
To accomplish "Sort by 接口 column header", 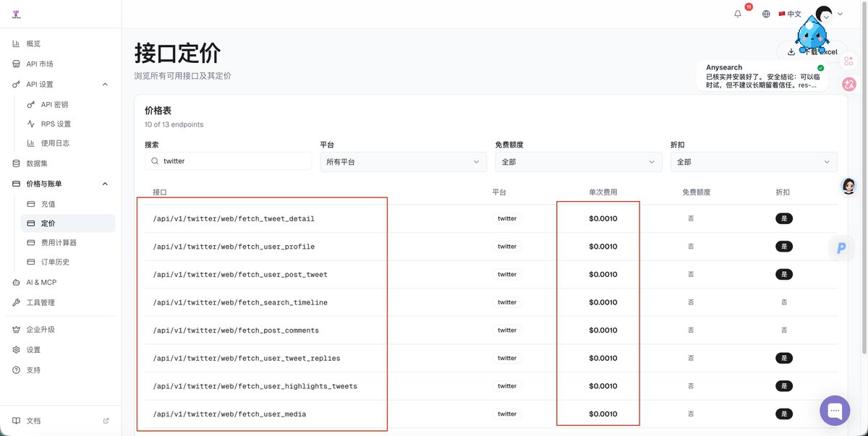I will coord(160,192).
